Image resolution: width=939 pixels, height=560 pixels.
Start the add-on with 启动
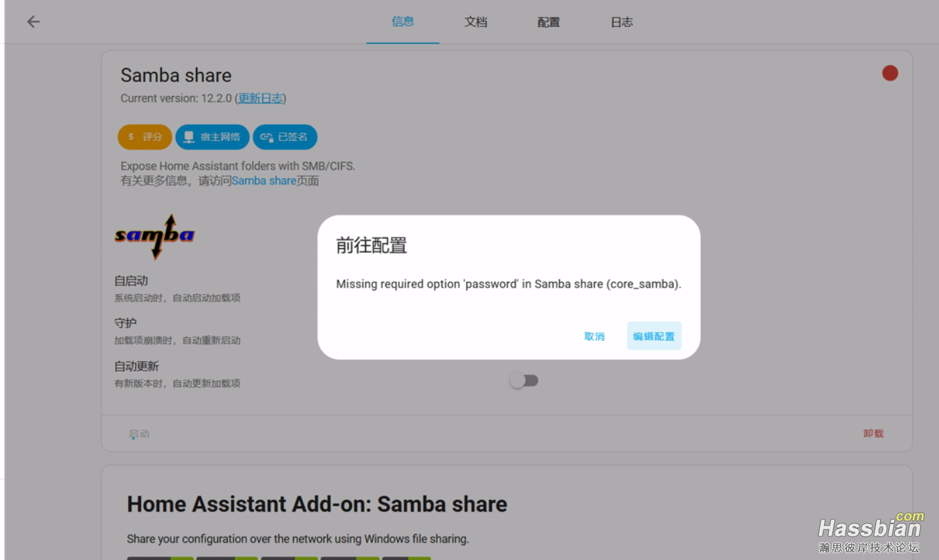(139, 433)
